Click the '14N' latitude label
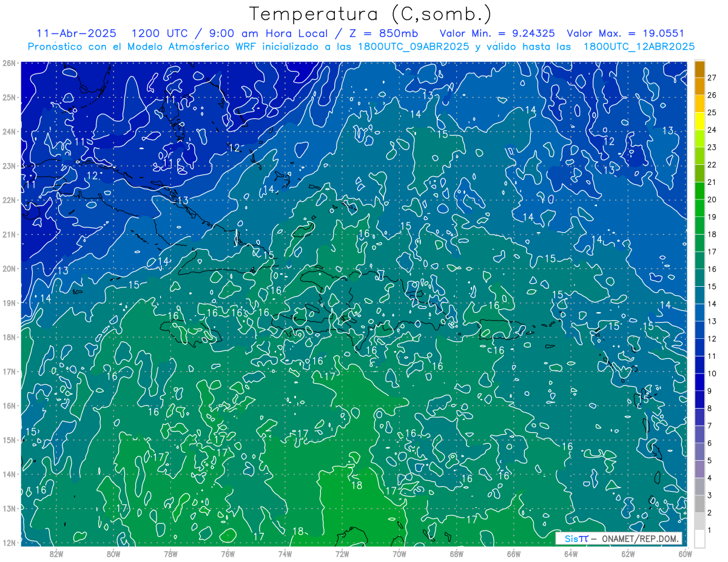The width and height of the screenshot is (728, 562). [x=8, y=474]
